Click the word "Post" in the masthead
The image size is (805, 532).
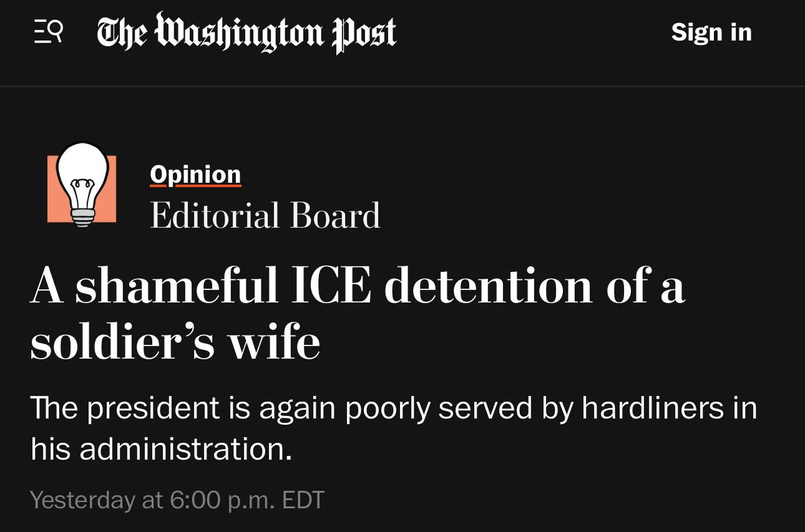pos(364,32)
